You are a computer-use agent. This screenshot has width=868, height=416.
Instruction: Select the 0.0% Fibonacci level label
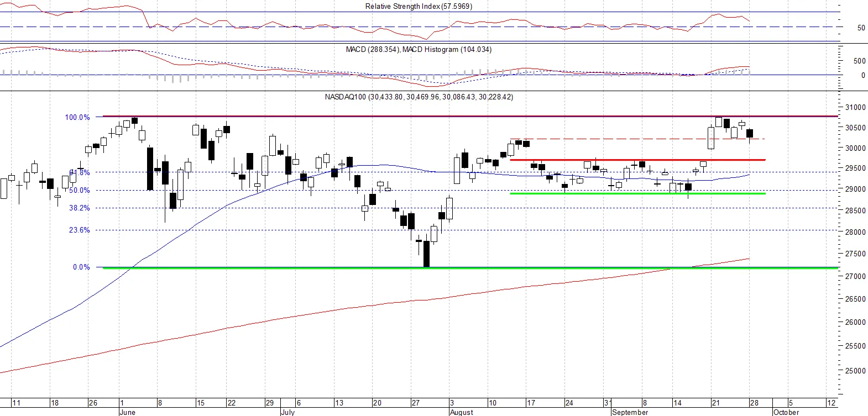point(81,267)
